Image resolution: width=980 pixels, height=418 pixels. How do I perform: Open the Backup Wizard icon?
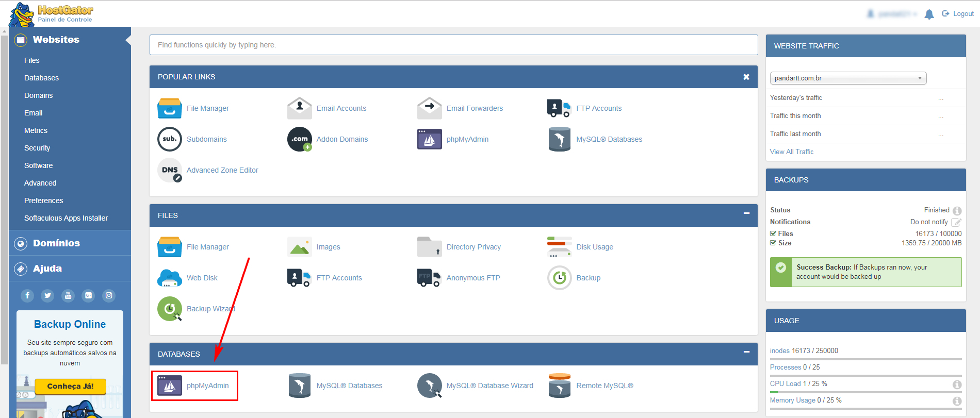(x=170, y=309)
